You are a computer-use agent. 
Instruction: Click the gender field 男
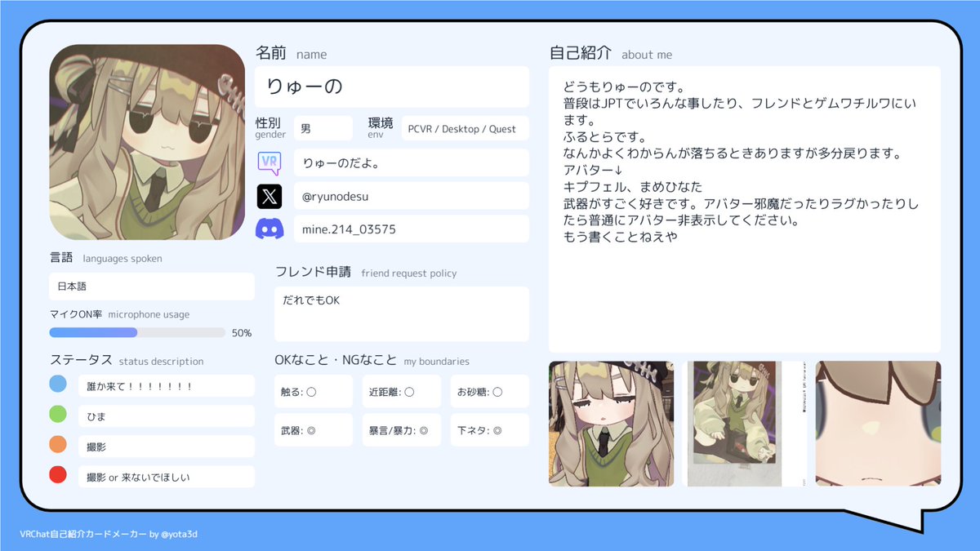click(x=323, y=128)
